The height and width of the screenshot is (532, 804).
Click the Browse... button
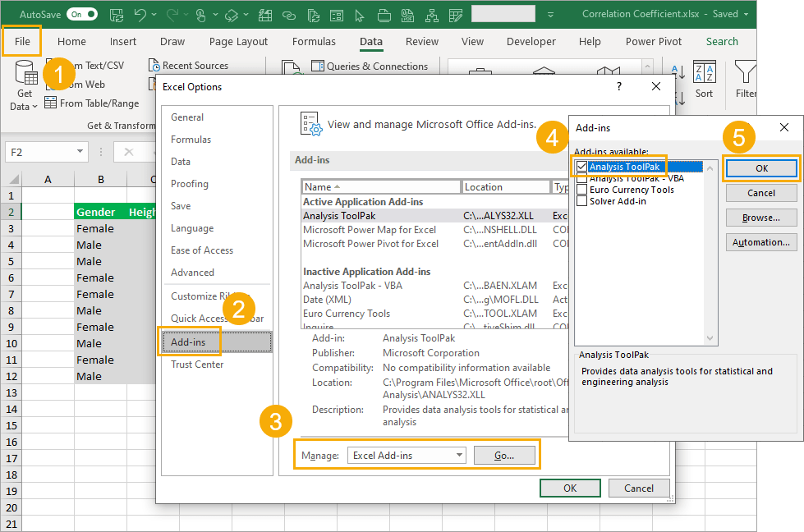pyautogui.click(x=761, y=218)
